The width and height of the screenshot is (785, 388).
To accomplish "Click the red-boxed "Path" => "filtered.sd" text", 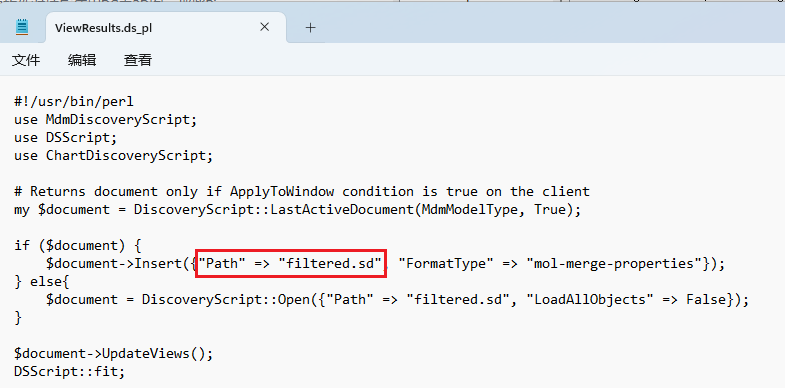I will tap(290, 263).
